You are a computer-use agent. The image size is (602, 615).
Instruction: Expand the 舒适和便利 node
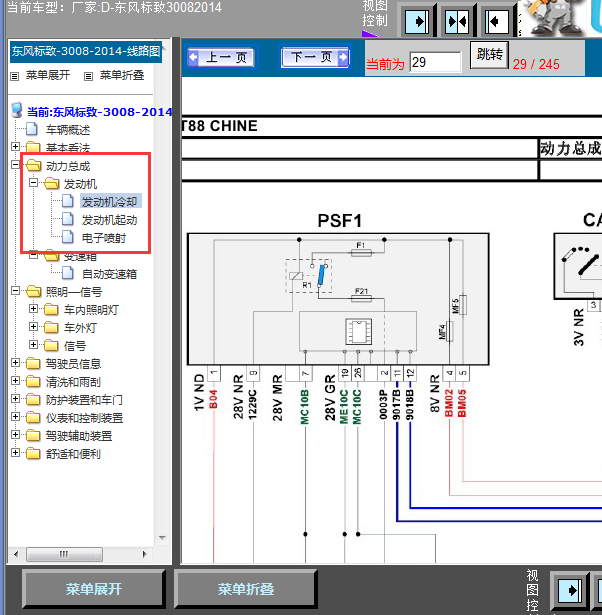coord(15,453)
